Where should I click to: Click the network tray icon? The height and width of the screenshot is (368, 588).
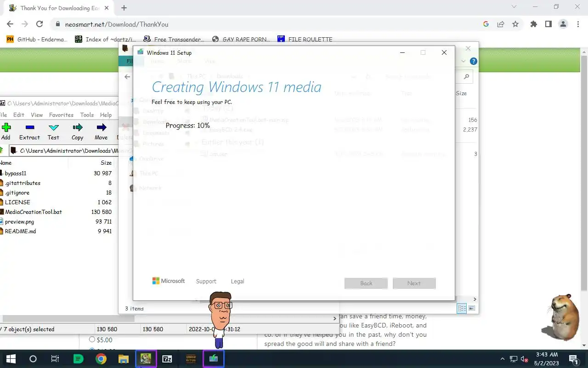point(514,359)
